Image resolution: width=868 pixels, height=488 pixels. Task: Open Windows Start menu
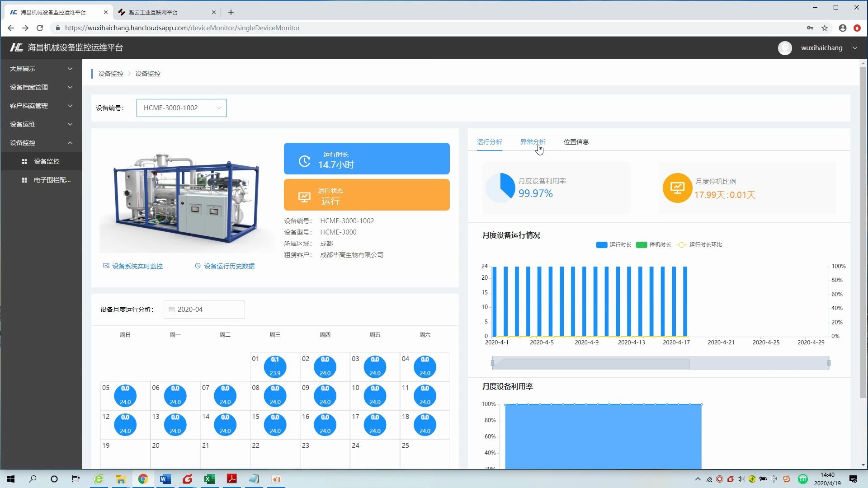[11, 479]
